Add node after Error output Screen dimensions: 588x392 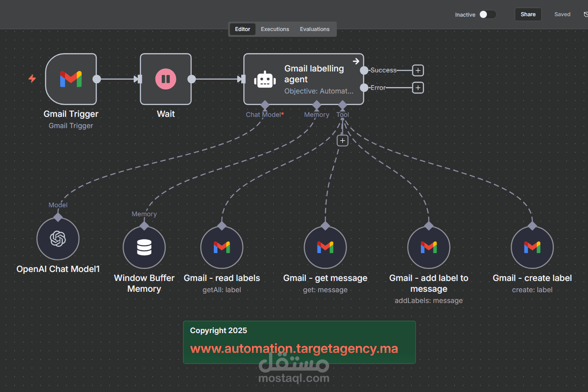[x=418, y=88]
